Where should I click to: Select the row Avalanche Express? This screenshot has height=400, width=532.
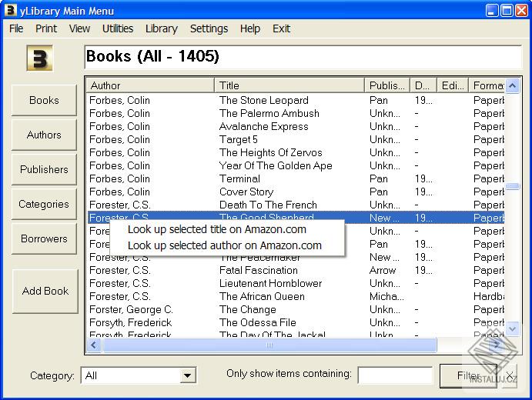click(296, 126)
